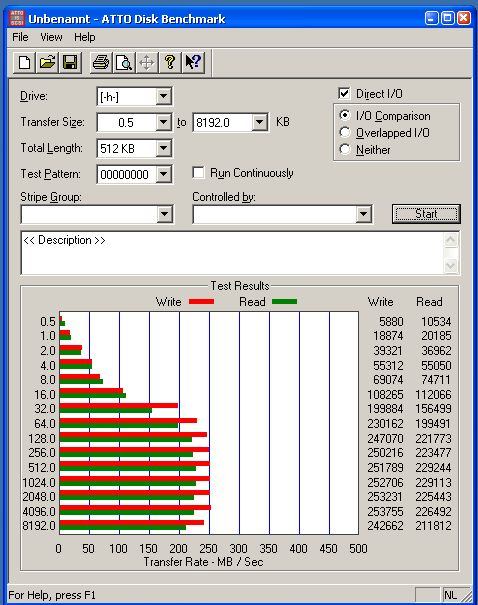Start the benchmark with the Start button
Image resolution: width=478 pixels, height=605 pixels.
[x=426, y=214]
